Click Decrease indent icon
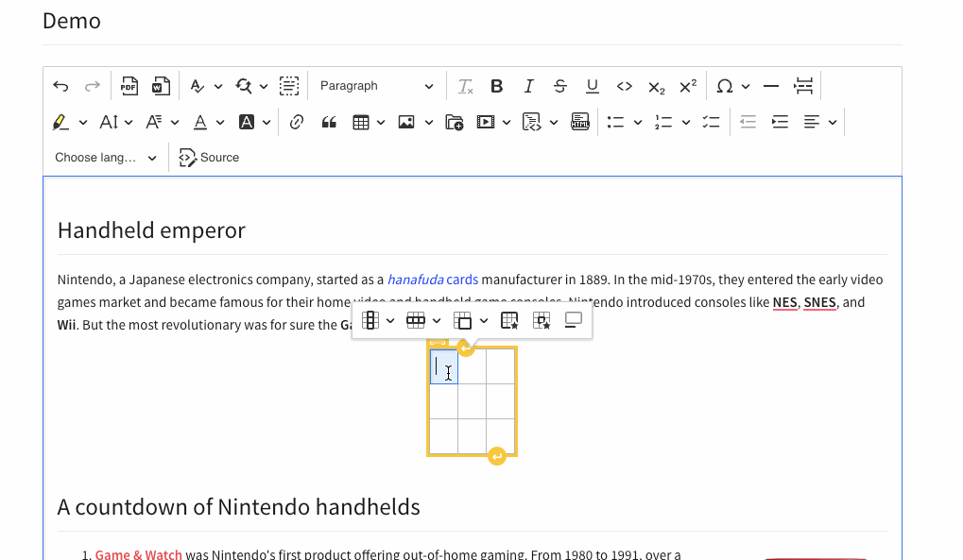 (748, 122)
